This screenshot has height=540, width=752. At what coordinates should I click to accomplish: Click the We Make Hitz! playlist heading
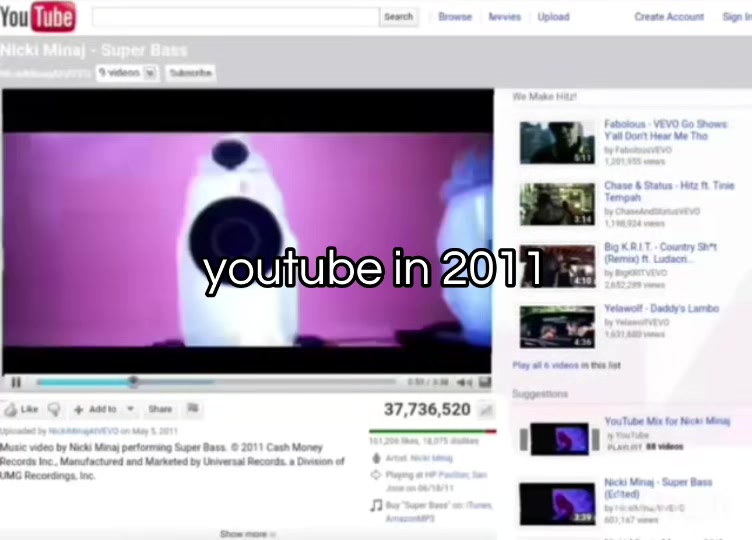coord(544,96)
